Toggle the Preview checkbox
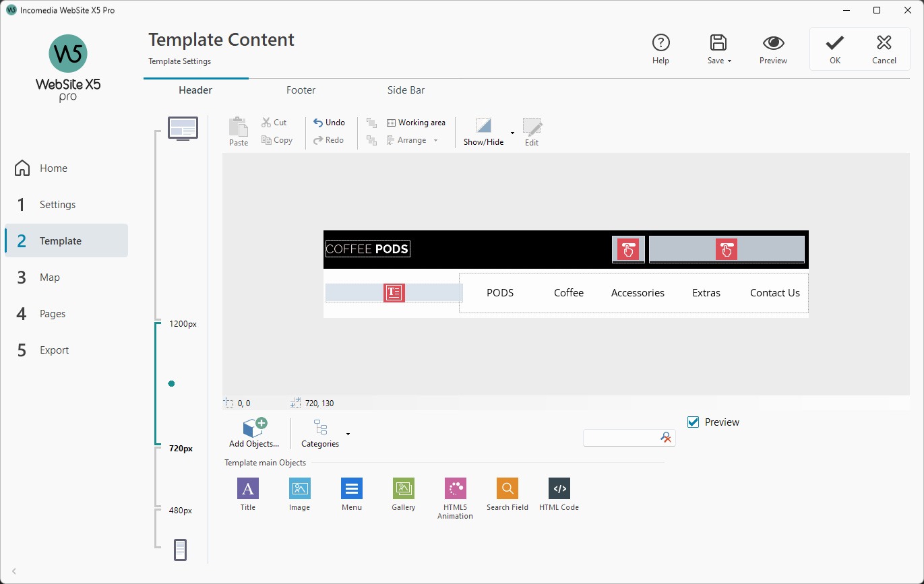The image size is (924, 584). [x=693, y=422]
